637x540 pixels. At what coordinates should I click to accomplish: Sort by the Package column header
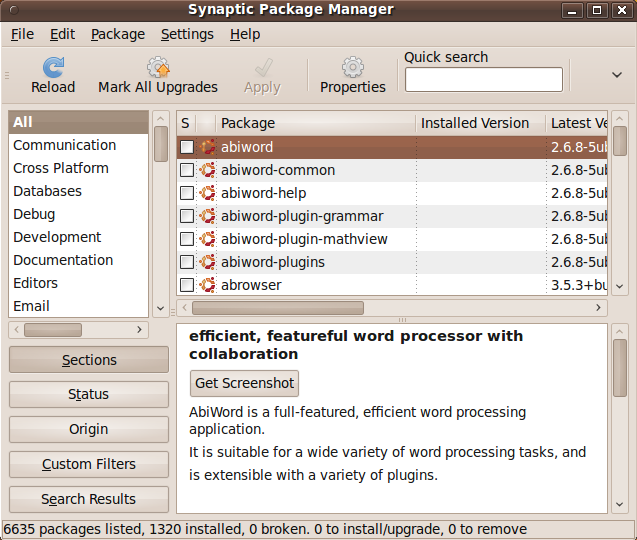pyautogui.click(x=316, y=123)
